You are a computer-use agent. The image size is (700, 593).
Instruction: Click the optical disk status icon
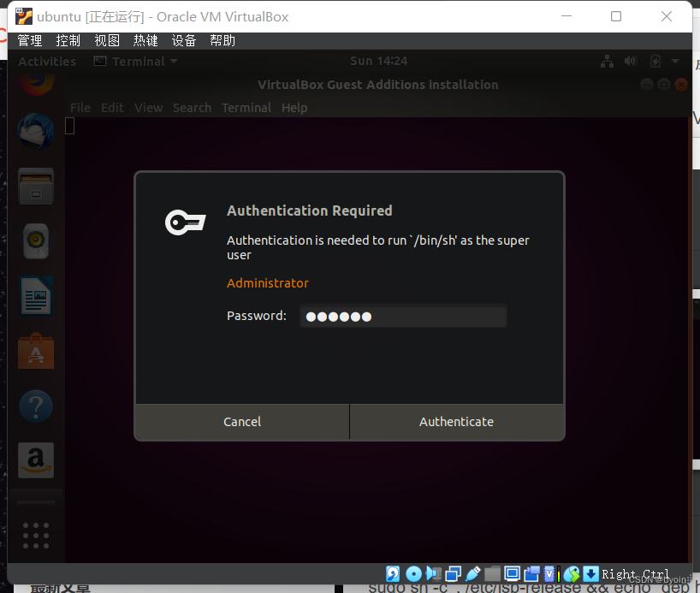click(x=414, y=574)
